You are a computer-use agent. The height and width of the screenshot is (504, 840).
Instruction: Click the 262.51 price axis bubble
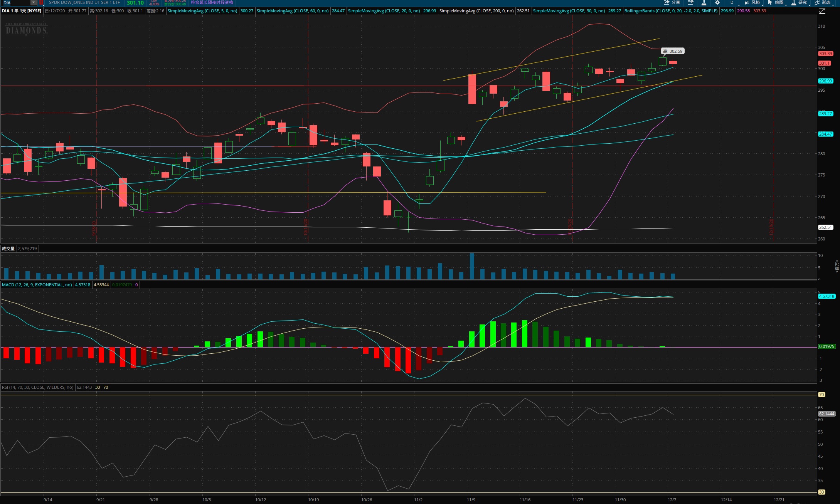(x=825, y=227)
